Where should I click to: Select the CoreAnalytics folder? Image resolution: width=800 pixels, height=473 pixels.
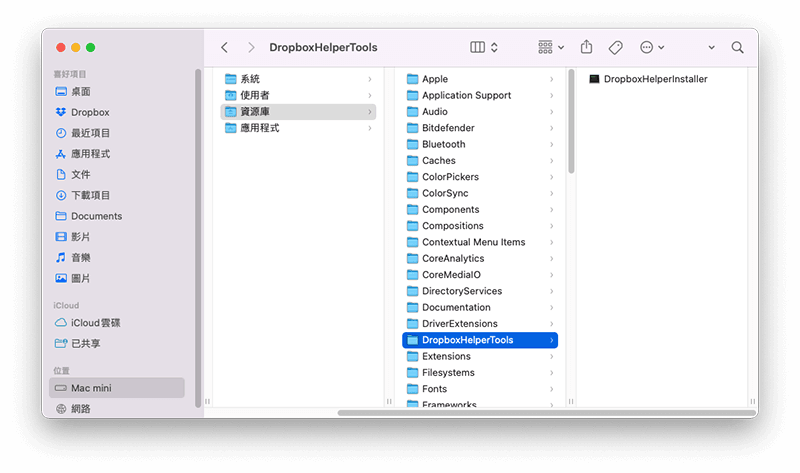click(480, 259)
